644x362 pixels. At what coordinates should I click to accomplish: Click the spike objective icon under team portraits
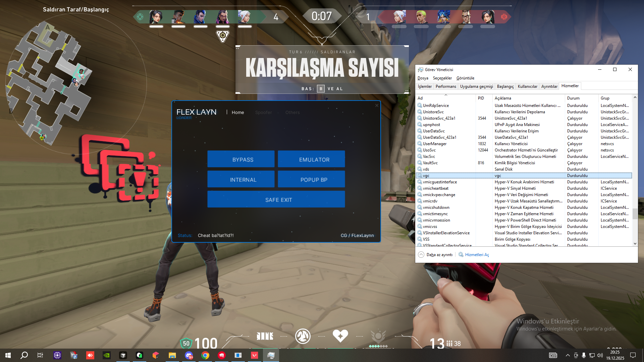tap(223, 36)
